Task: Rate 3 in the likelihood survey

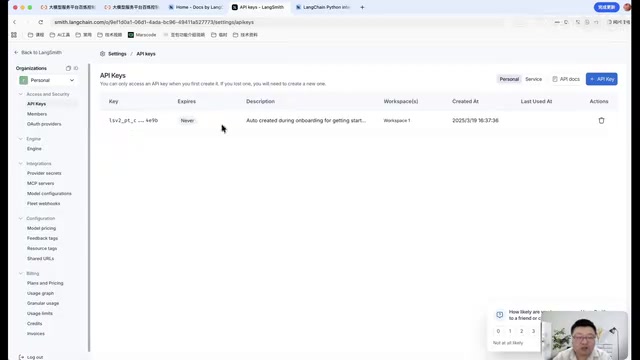Action: 533,331
